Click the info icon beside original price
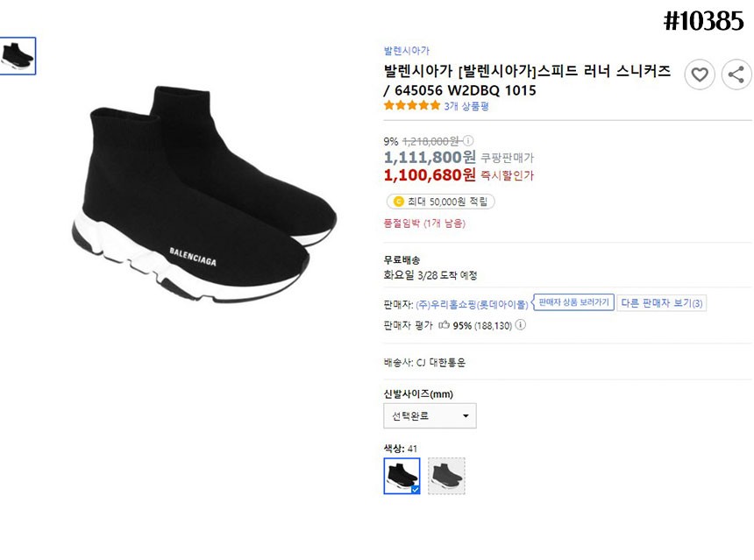This screenshot has height=560, width=754. (x=468, y=140)
